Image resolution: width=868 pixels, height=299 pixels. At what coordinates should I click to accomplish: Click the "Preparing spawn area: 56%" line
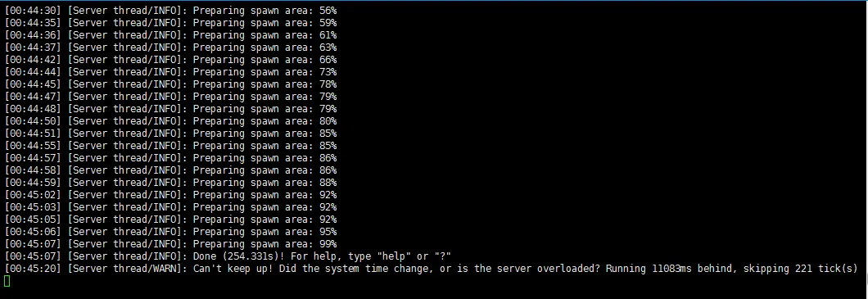click(170, 11)
